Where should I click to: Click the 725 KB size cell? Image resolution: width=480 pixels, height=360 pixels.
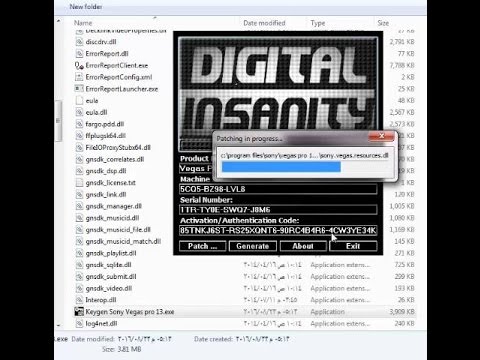[404, 265]
